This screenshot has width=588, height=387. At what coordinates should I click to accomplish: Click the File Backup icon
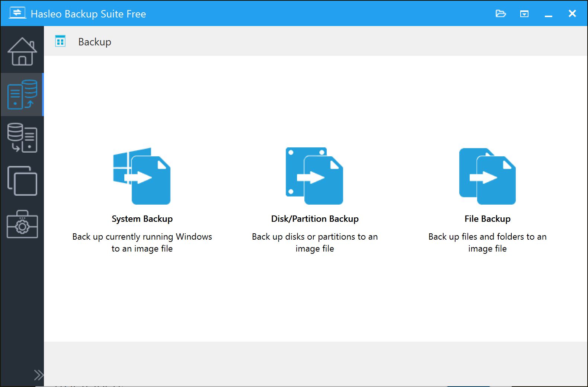click(x=487, y=176)
